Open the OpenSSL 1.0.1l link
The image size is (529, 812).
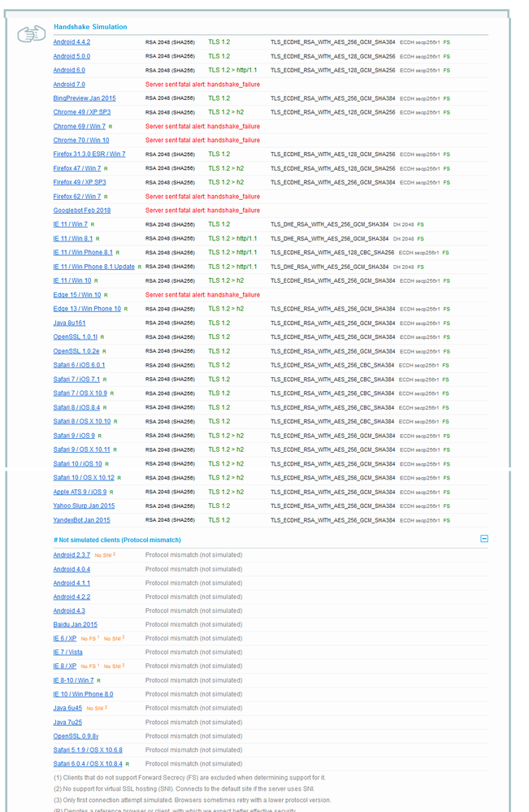point(75,337)
